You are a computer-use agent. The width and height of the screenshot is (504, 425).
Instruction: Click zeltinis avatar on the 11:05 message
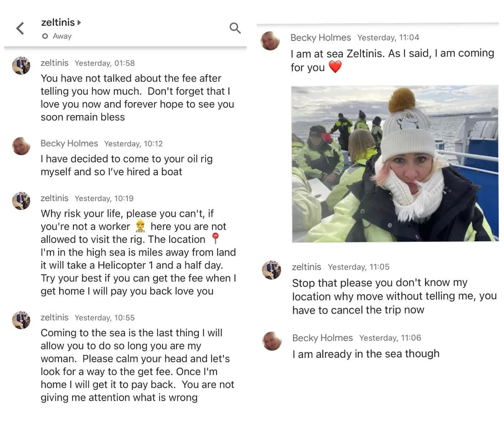tap(271, 270)
